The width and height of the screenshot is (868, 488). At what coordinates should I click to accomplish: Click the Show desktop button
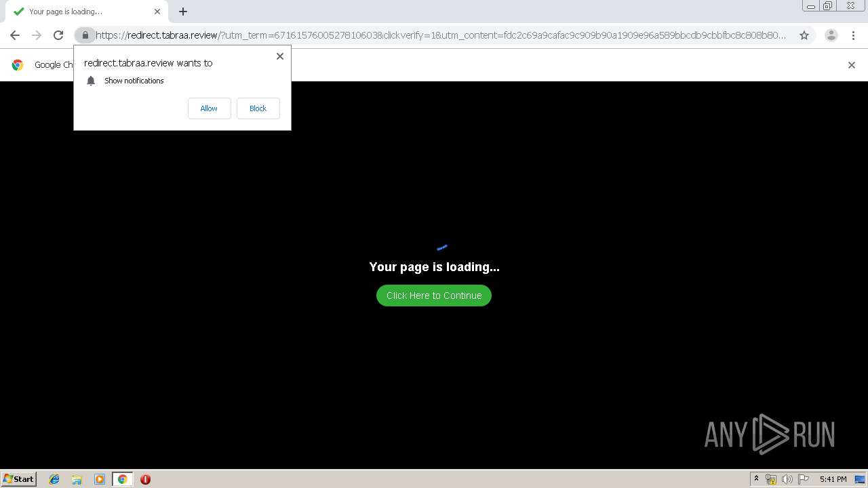pyautogui.click(x=861, y=479)
